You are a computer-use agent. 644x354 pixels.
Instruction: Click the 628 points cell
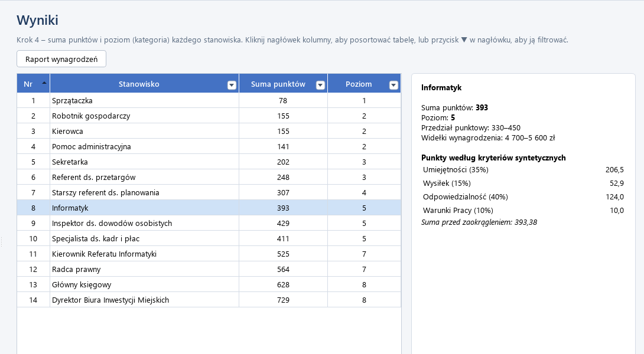click(x=283, y=284)
